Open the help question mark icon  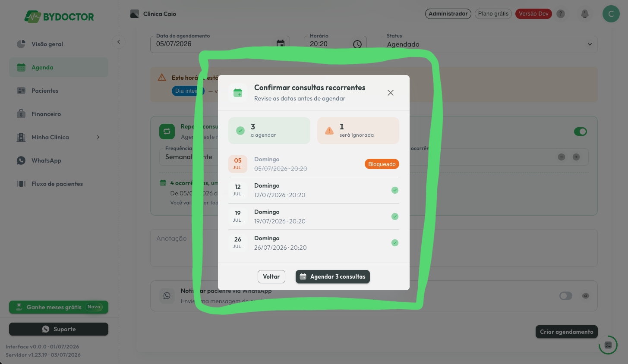(x=561, y=14)
